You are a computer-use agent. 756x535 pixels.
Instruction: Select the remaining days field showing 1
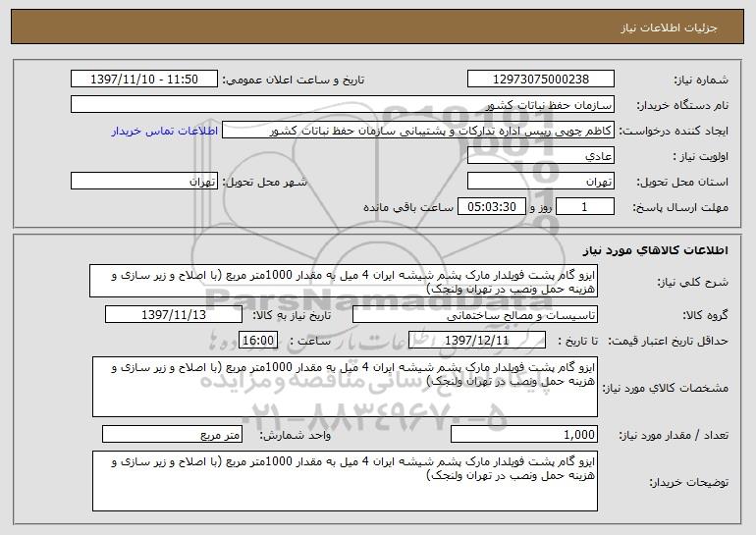585,207
